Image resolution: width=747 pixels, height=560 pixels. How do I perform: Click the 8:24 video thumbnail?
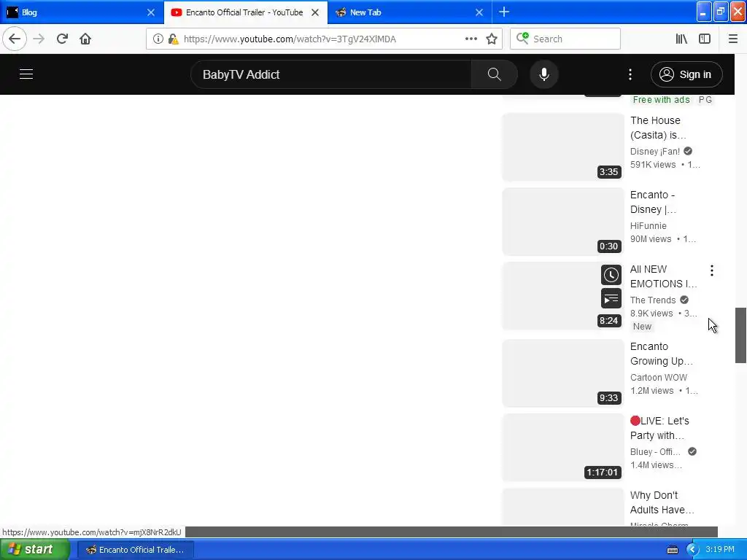pyautogui.click(x=563, y=296)
